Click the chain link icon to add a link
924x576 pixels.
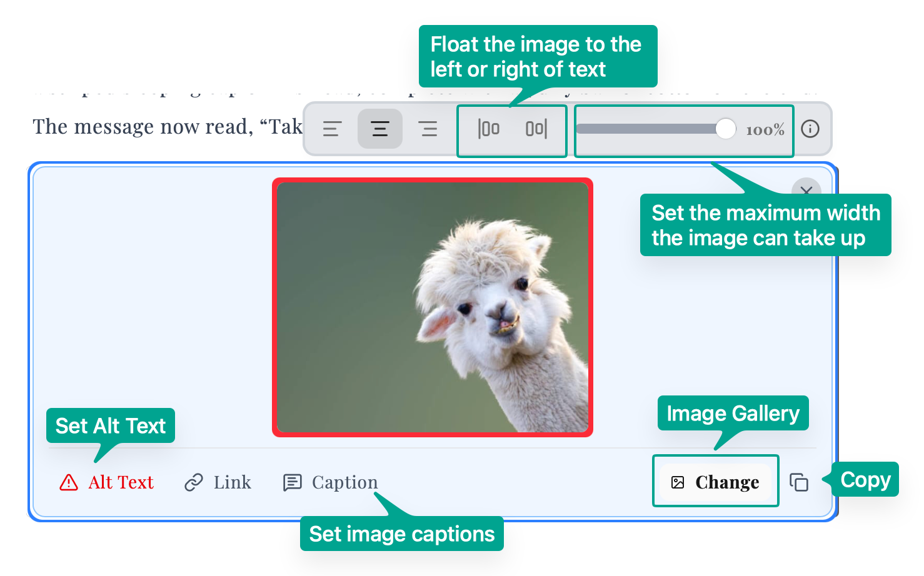[194, 482]
